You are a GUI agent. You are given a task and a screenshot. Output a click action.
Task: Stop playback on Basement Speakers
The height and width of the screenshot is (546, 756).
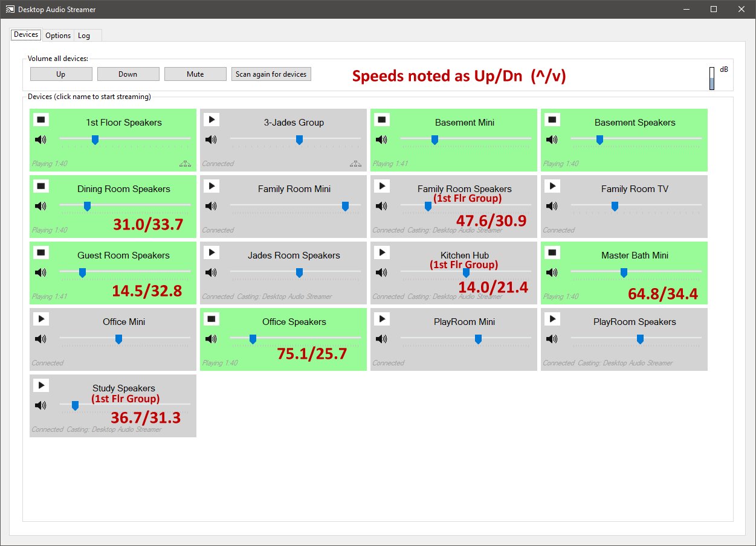pos(552,120)
